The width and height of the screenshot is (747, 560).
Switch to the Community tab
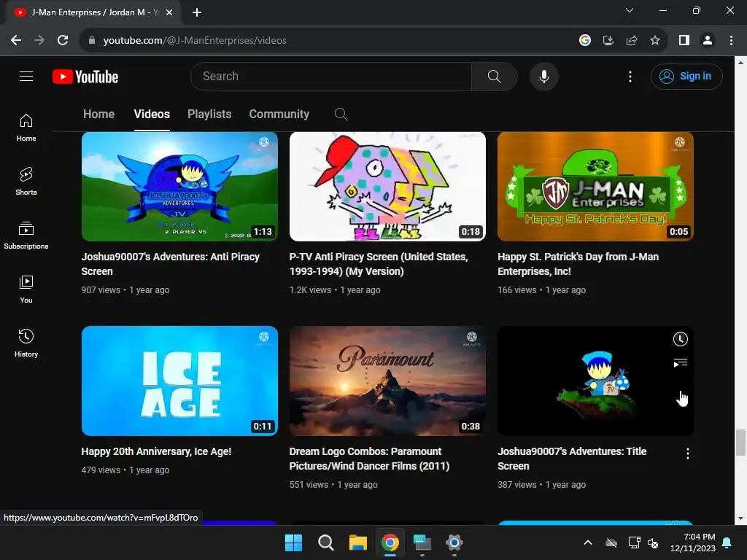279,114
